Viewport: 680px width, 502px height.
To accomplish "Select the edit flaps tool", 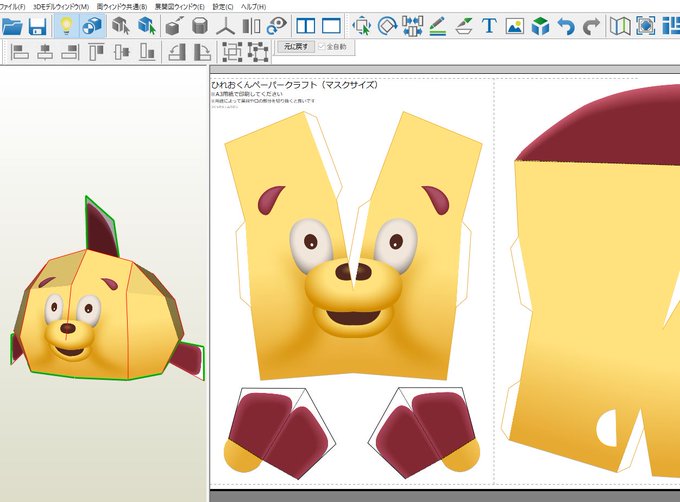I will pyautogui.click(x=464, y=26).
